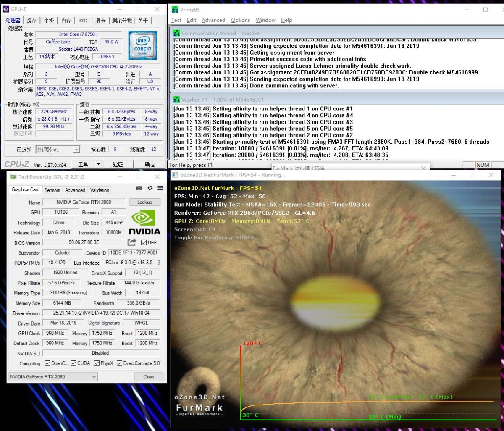Click the 确定 button in CPU-Z
This screenshot has height=431, width=504.
[x=149, y=164]
